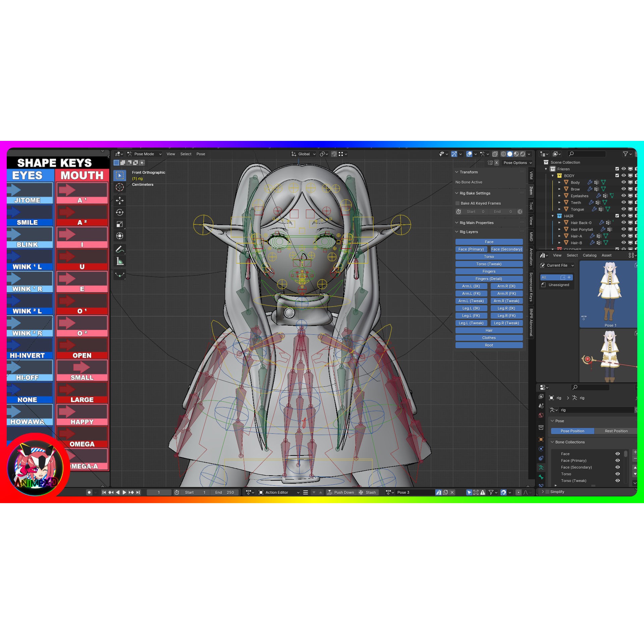Viewport: 644px width, 644px height.
Task: Open Object properties tab
Action: tap(541, 439)
